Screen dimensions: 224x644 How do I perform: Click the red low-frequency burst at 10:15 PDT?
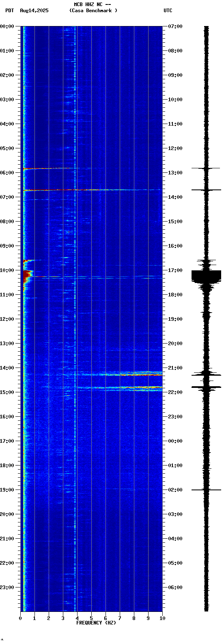click(x=27, y=276)
